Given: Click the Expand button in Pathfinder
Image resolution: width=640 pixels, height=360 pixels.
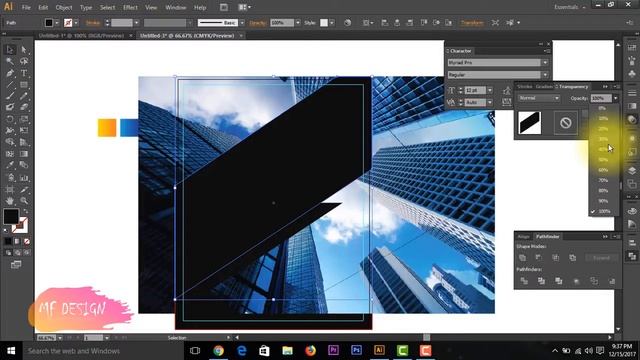Looking at the screenshot, I should [x=601, y=258].
